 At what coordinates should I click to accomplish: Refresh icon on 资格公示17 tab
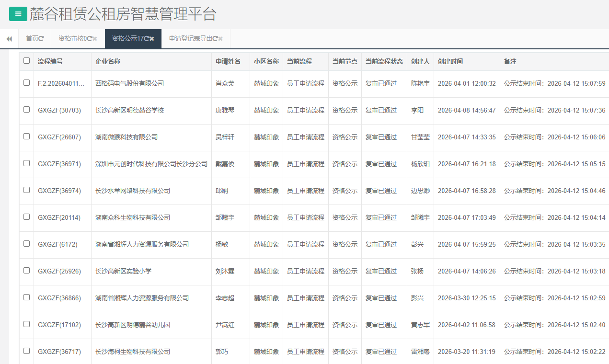(147, 39)
